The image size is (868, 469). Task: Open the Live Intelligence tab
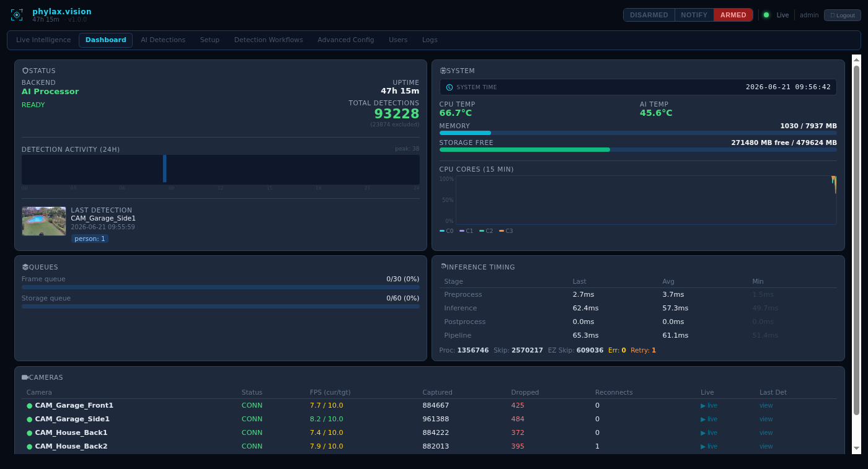click(43, 40)
